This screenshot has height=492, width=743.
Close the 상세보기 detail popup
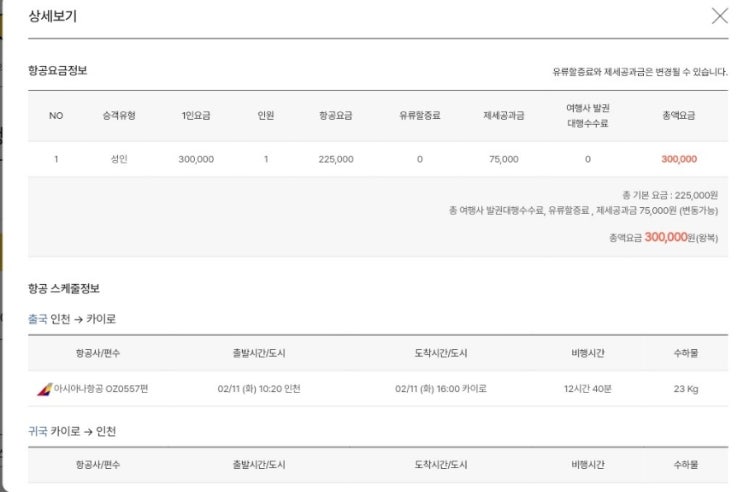[719, 16]
